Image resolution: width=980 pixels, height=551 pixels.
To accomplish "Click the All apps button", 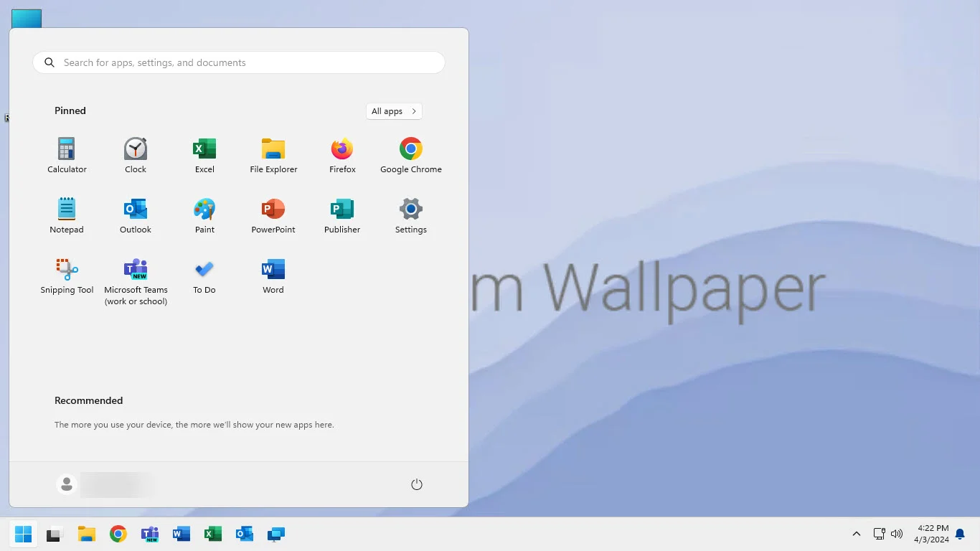I will click(394, 111).
